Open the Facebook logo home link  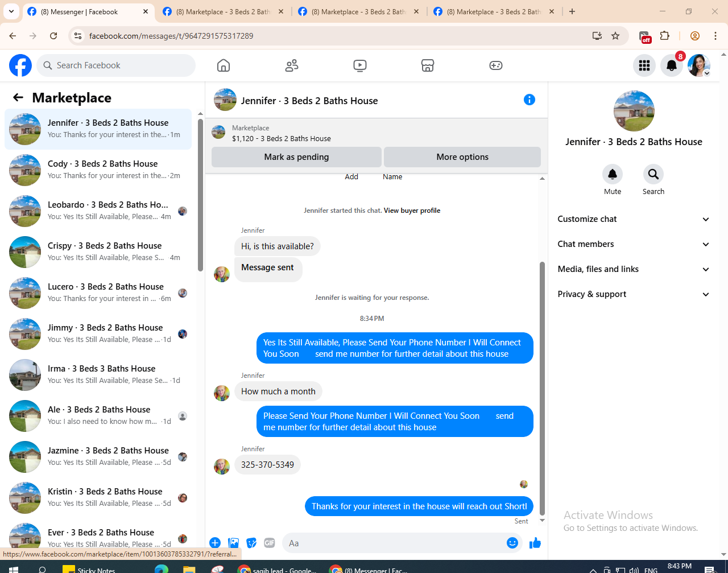tap(20, 65)
